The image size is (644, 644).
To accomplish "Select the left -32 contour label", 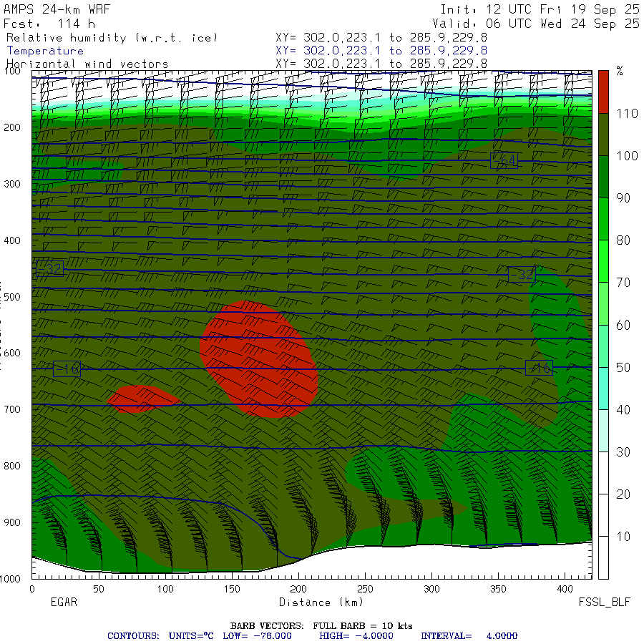I will coord(49,269).
